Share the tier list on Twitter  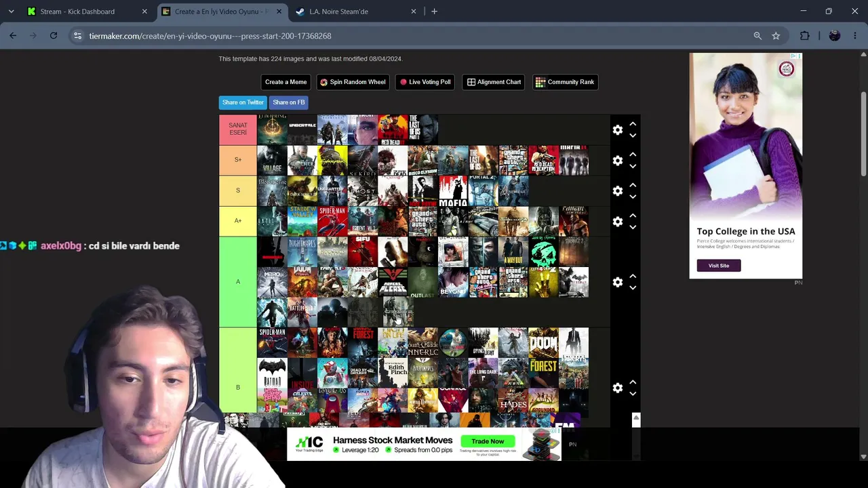(243, 102)
